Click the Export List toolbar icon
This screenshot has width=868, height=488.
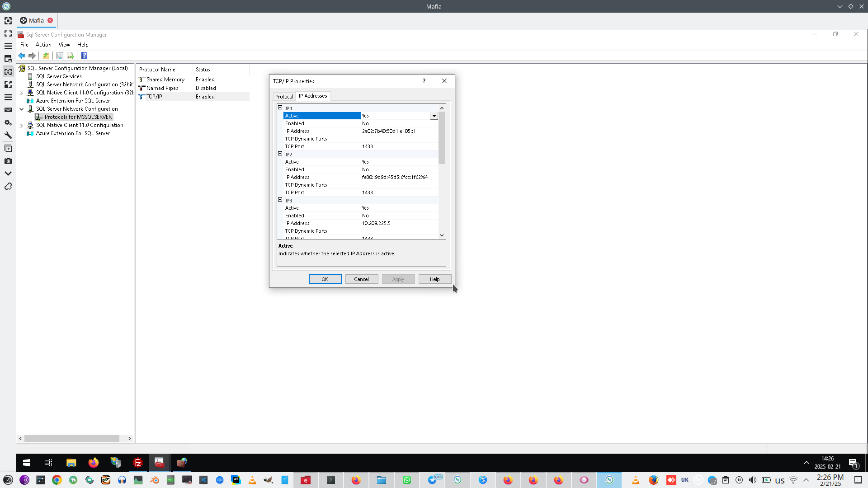(x=71, y=56)
